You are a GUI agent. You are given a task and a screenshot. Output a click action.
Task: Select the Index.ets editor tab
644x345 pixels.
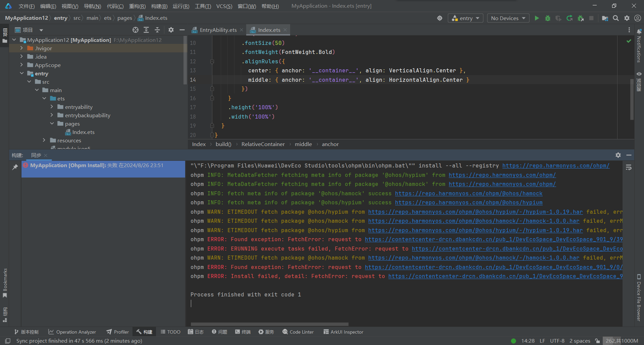coord(269,30)
